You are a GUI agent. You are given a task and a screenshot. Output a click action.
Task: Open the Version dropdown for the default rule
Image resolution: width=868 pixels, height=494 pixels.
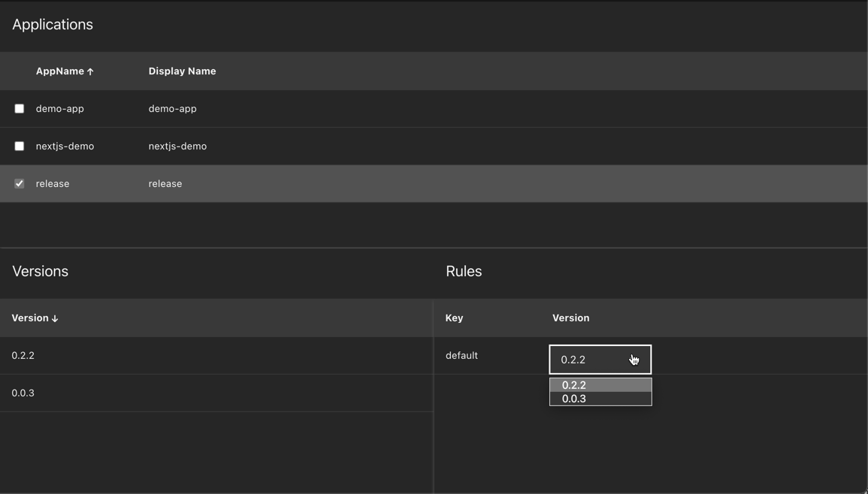point(600,359)
